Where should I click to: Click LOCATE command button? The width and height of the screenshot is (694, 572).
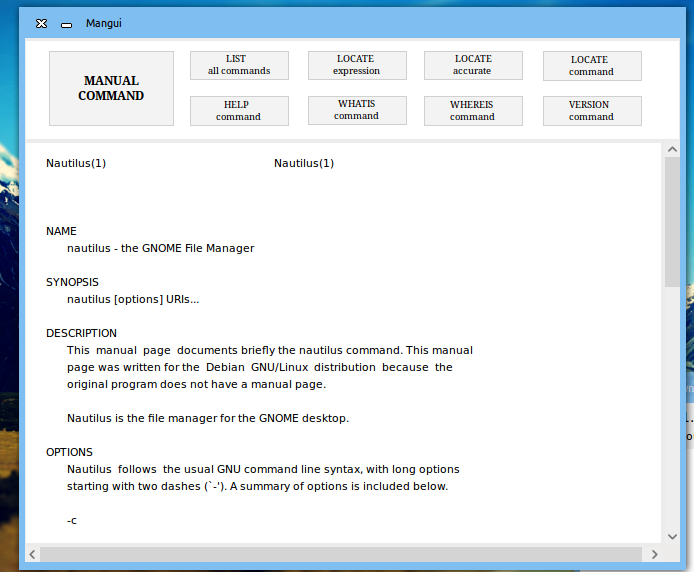click(x=592, y=66)
